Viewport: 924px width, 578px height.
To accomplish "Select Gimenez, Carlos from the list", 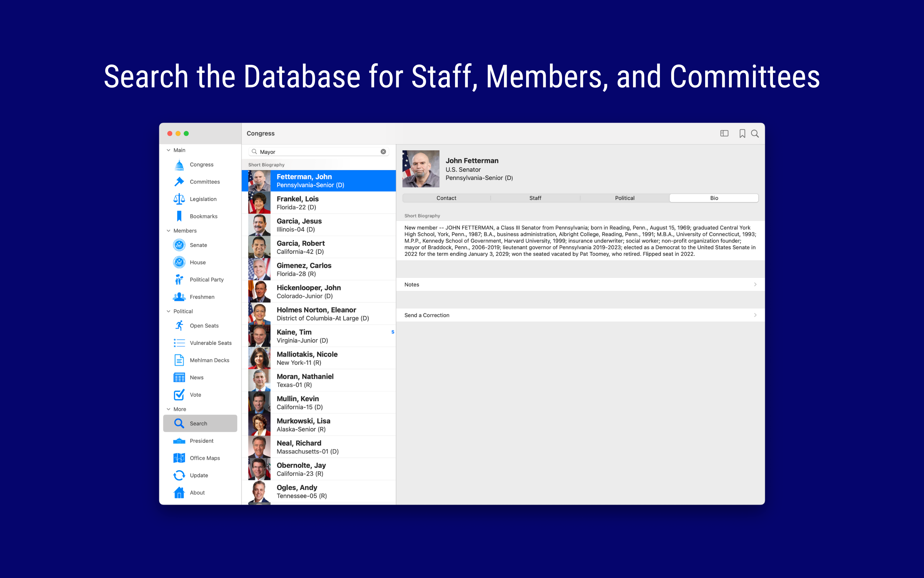I will 319,269.
